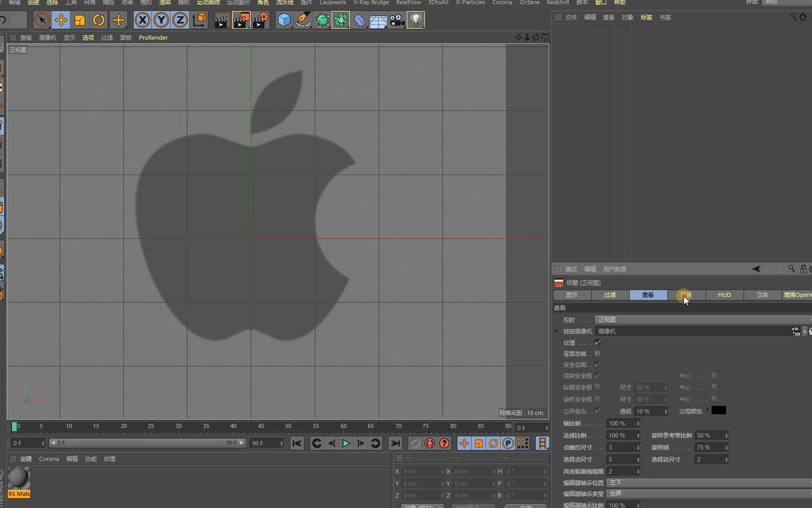The image size is (812, 508).
Task: Toggle the X axis lock
Action: 143,20
